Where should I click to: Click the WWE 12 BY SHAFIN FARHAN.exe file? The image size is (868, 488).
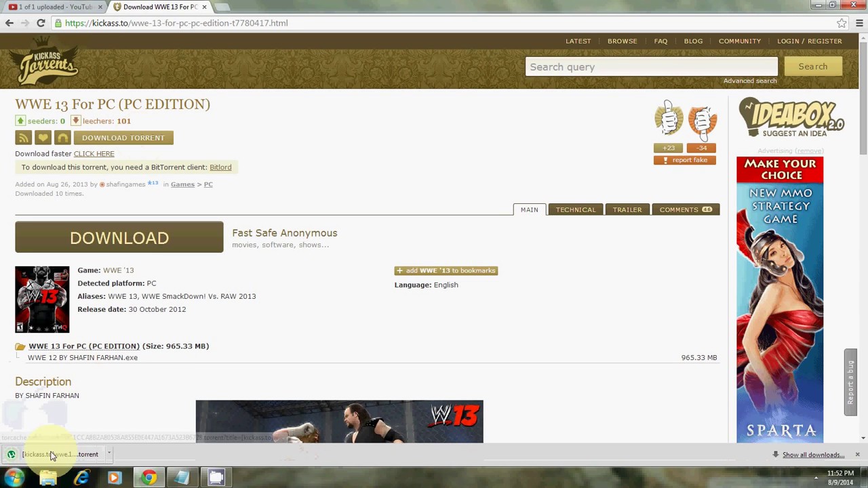[83, 358]
